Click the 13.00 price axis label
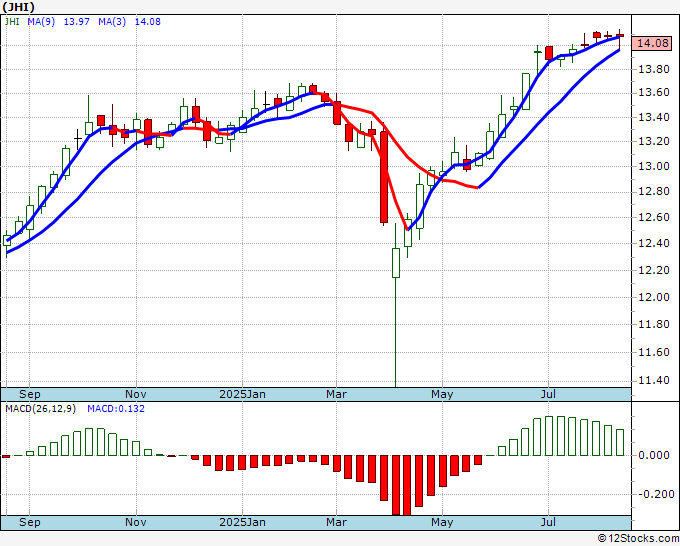The height and width of the screenshot is (546, 680). point(653,166)
